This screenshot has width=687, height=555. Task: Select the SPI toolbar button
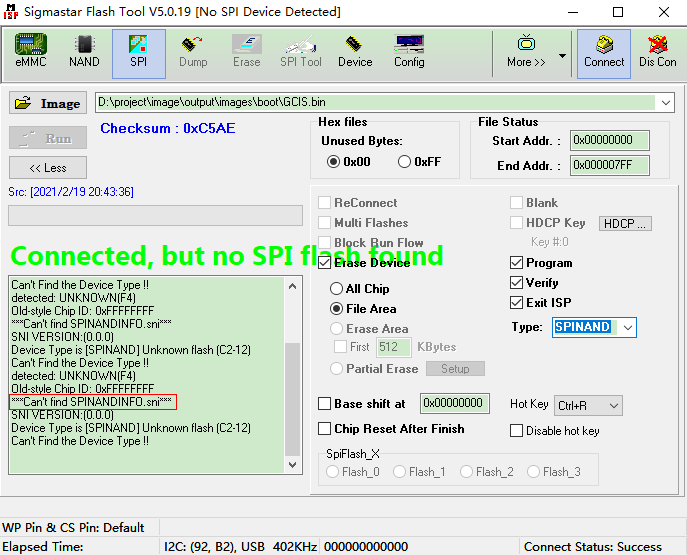click(138, 53)
